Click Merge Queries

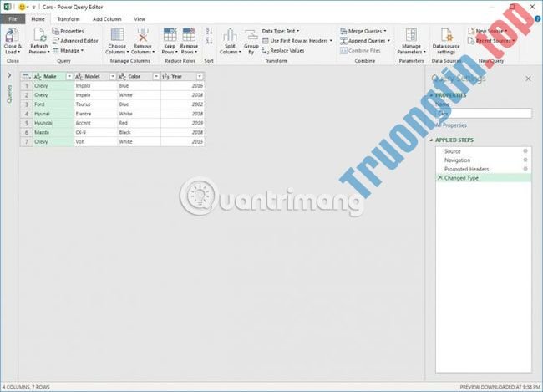point(363,31)
